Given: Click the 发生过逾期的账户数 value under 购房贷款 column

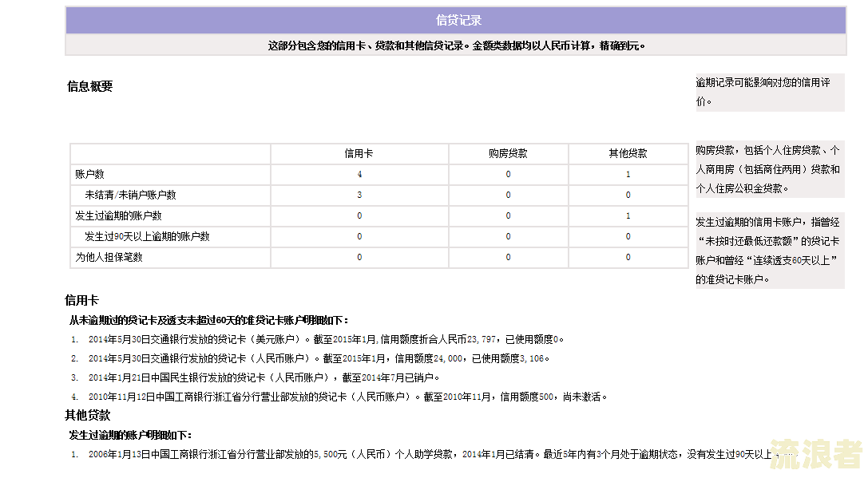Looking at the screenshot, I should [x=508, y=215].
